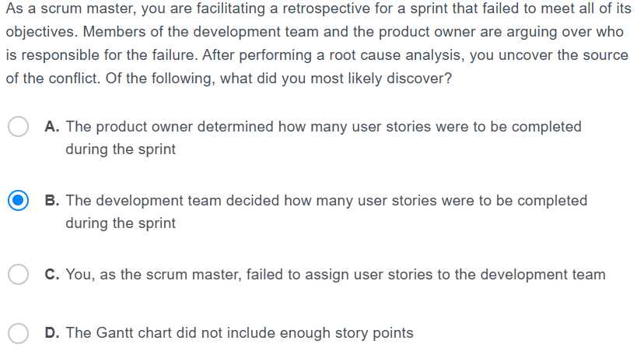Pick radio button for option D

coord(18,333)
